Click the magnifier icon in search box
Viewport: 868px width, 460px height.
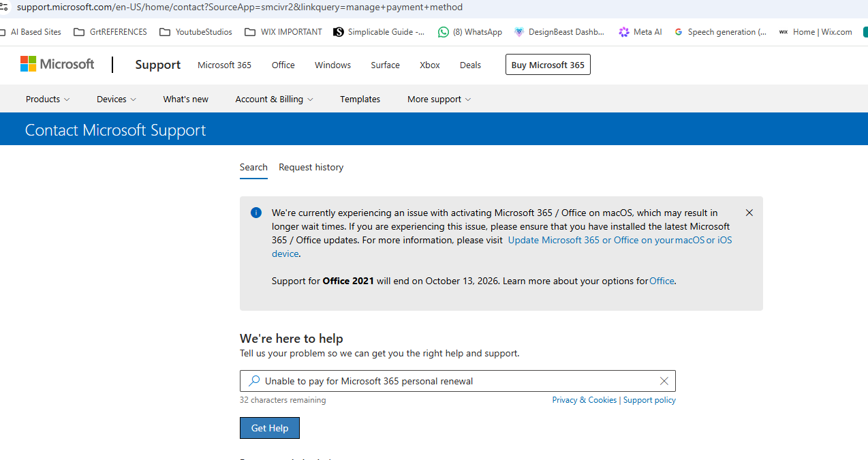click(253, 381)
